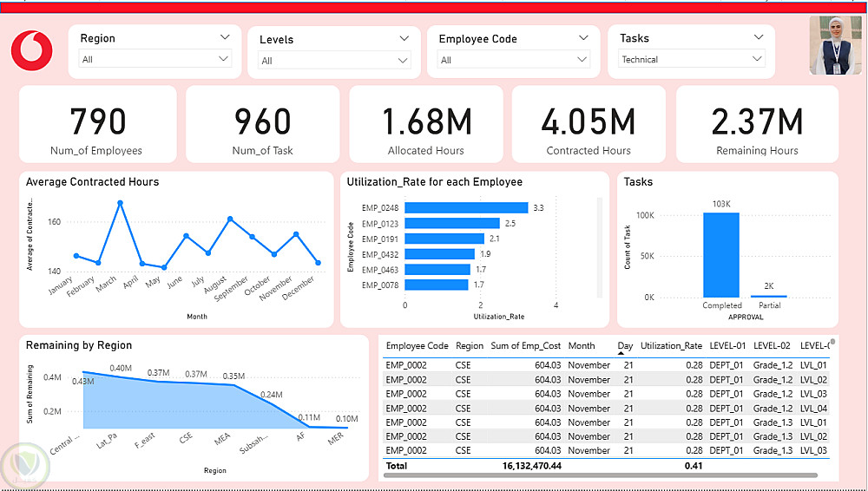Click the Vodafone logo icon
This screenshot has width=868, height=491.
[31, 50]
